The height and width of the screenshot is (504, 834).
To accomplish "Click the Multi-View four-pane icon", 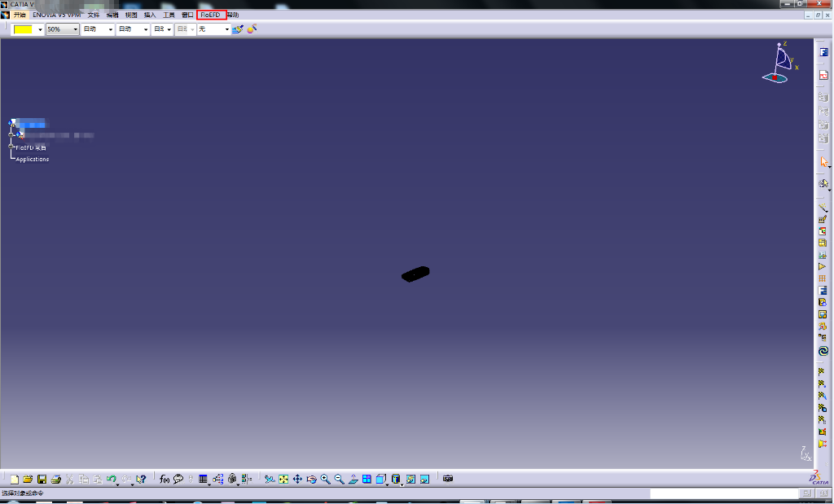I will [367, 479].
